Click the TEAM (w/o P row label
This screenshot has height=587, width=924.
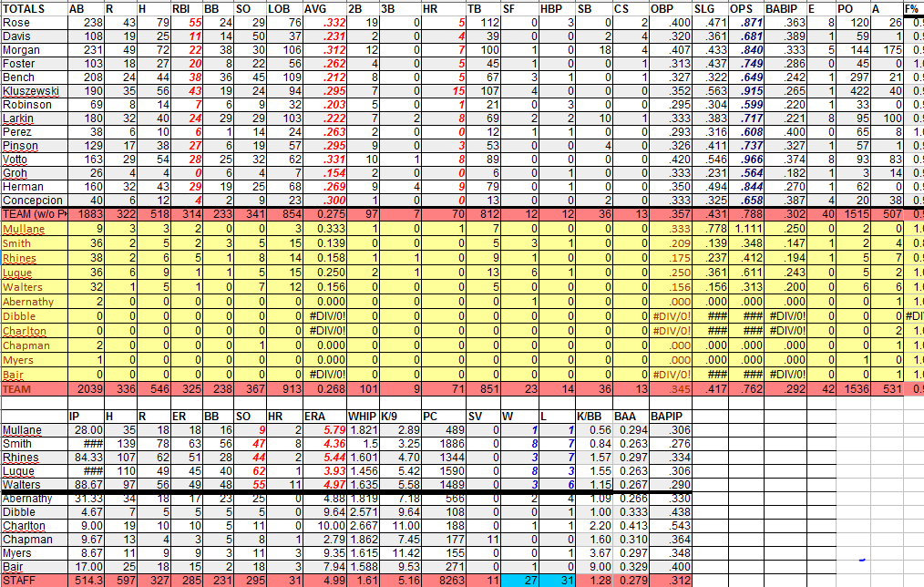[x=35, y=214]
